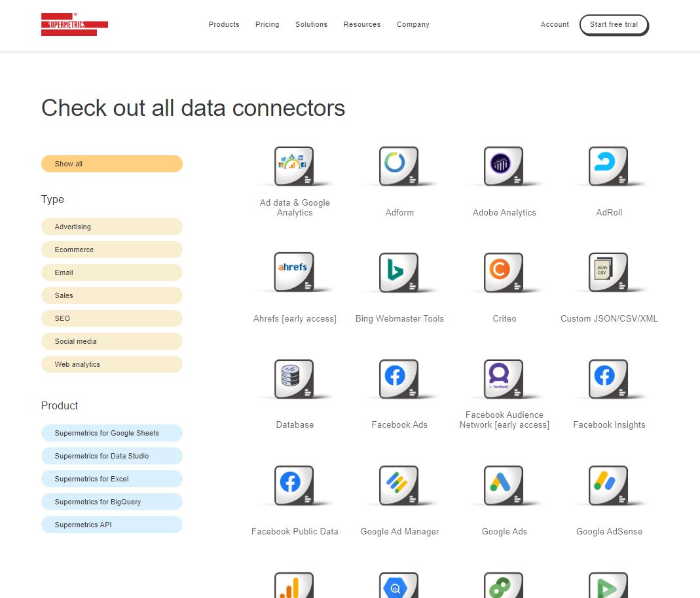700x598 pixels.
Task: Click the Database label
Action: pos(295,424)
